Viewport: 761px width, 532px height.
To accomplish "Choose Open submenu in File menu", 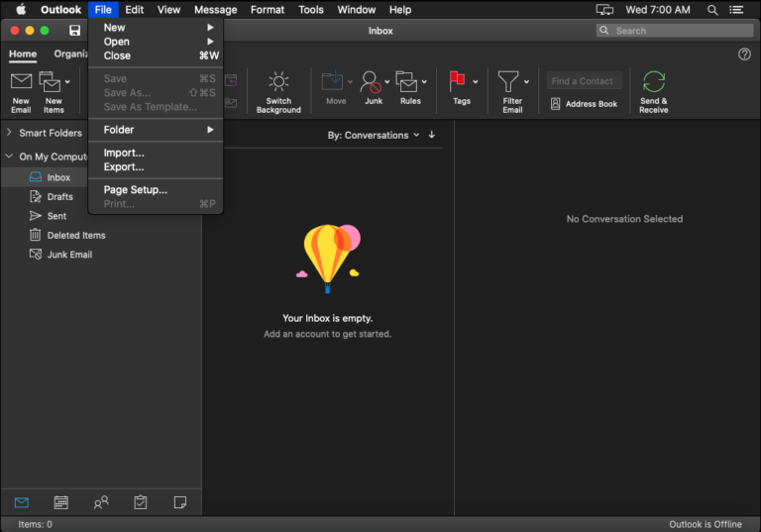I will coord(156,42).
